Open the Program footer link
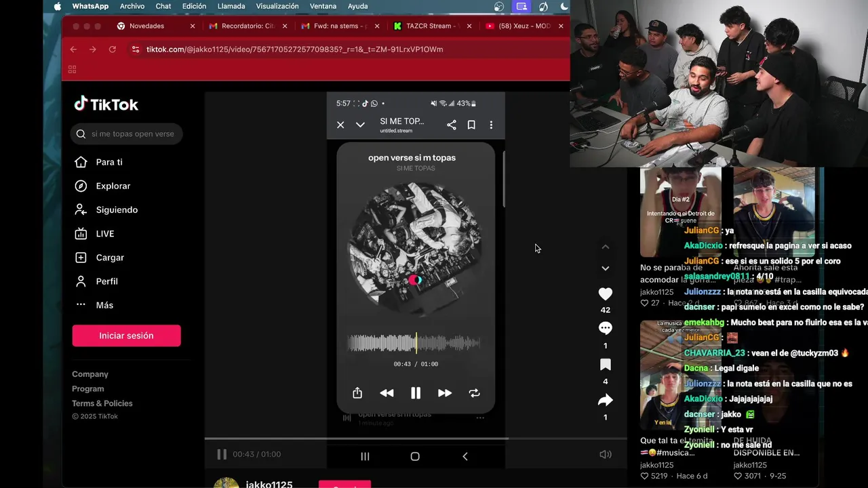The width and height of the screenshot is (868, 488). 88,389
